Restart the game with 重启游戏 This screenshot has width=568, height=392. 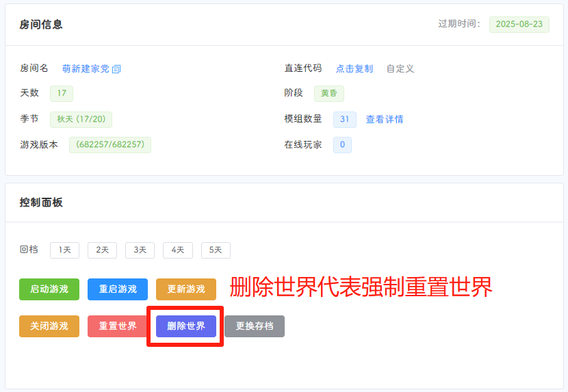click(118, 289)
